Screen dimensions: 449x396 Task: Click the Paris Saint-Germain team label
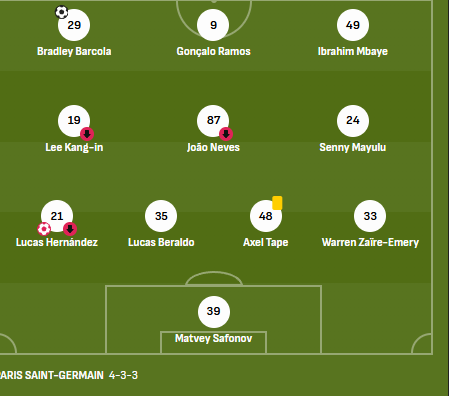point(52,375)
